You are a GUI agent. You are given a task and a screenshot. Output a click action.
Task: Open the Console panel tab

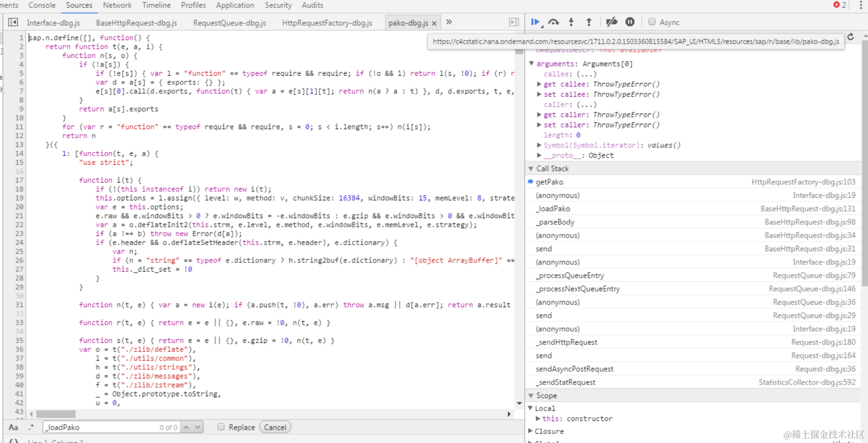click(x=42, y=5)
